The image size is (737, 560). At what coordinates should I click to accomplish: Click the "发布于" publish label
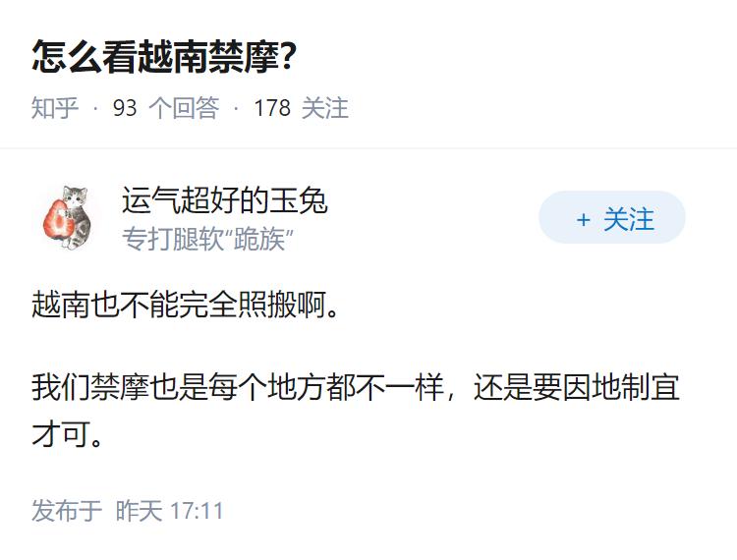click(x=67, y=511)
